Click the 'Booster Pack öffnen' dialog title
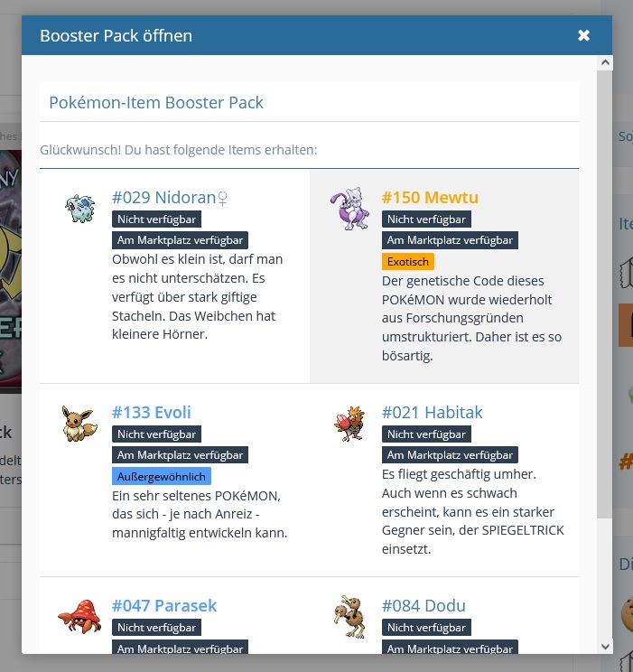This screenshot has width=633, height=672. (116, 35)
